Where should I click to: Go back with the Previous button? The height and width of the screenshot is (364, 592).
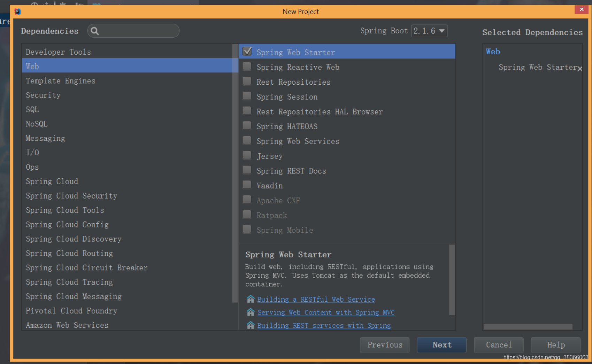(385, 345)
